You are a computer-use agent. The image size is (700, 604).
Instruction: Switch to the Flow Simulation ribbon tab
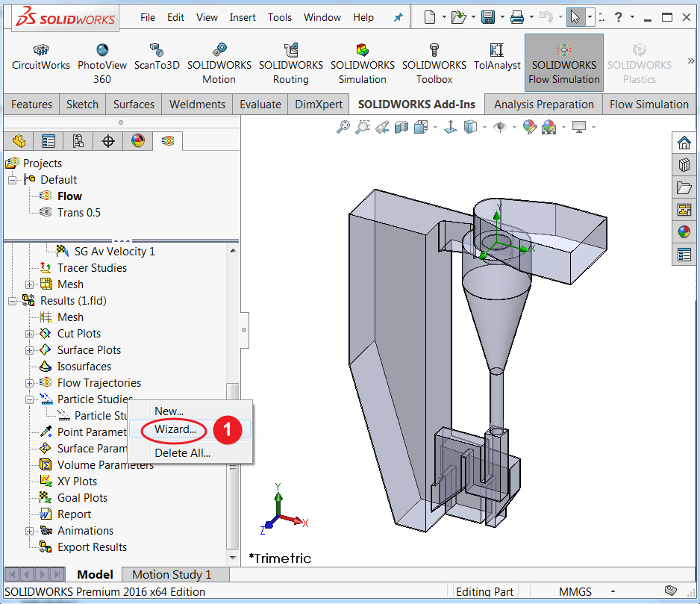pyautogui.click(x=649, y=105)
